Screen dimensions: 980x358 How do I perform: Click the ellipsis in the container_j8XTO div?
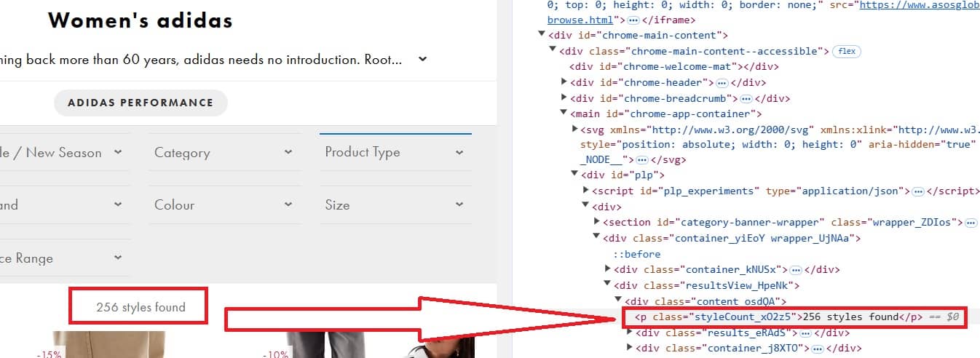pyautogui.click(x=817, y=349)
